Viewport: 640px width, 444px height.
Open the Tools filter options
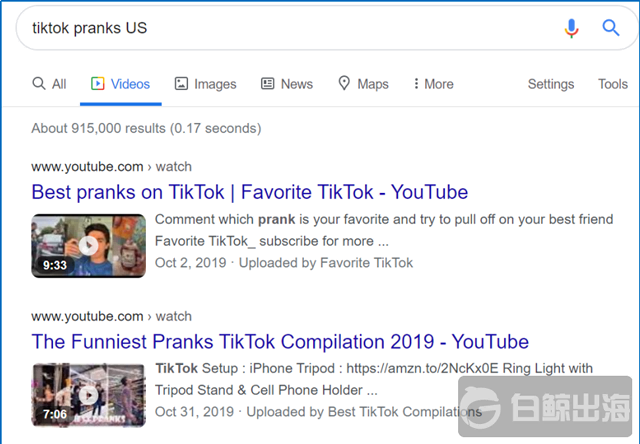tap(613, 84)
